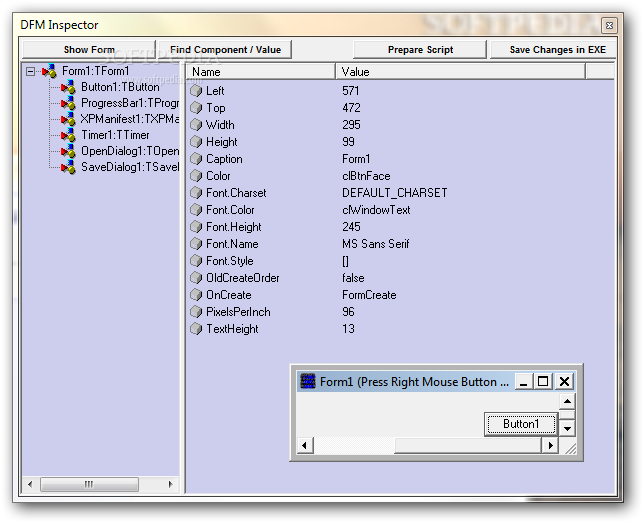Image resolution: width=644 pixels, height=523 pixels.
Task: Click the Caption property icon
Action: [x=196, y=159]
